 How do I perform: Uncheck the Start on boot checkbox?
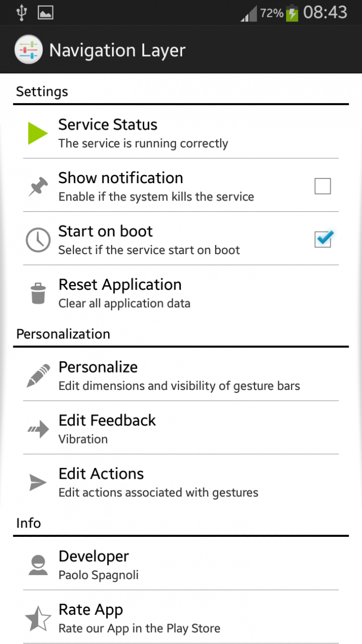pyautogui.click(x=323, y=239)
